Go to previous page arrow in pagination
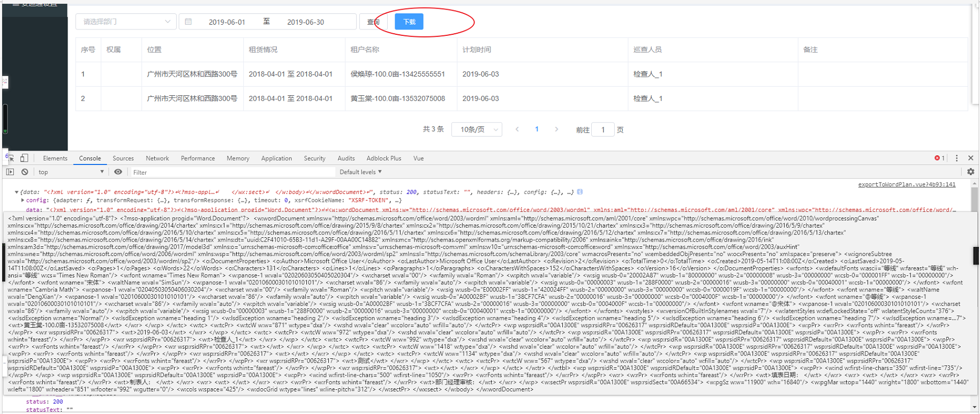 pos(517,130)
